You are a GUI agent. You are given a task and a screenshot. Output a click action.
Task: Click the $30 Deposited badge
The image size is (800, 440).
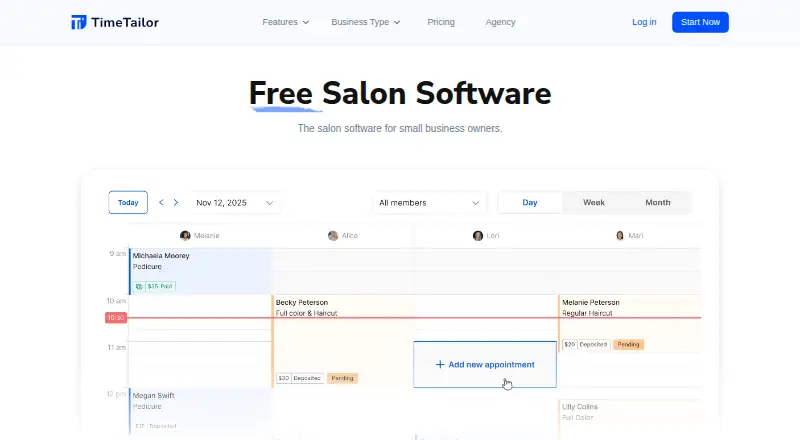[x=300, y=378]
